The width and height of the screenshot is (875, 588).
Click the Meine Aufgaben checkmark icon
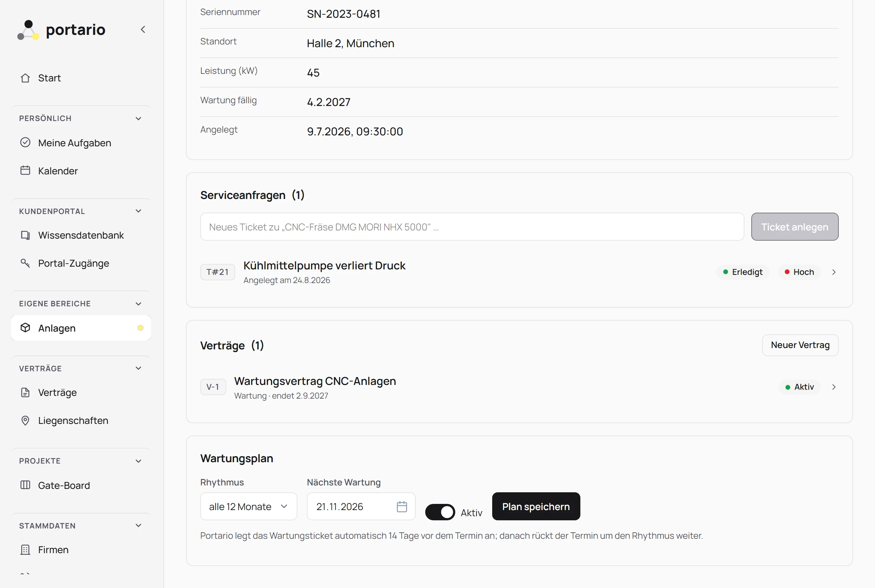coord(25,143)
